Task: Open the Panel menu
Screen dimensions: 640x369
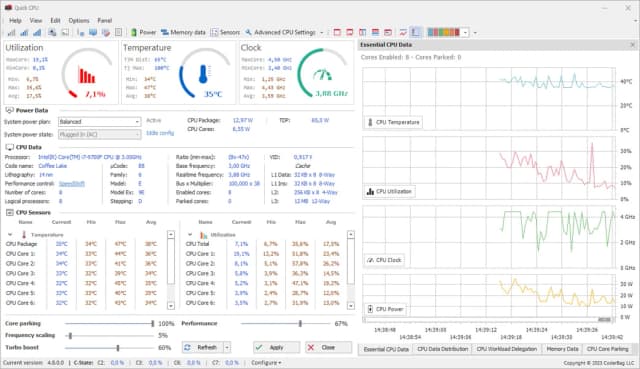Action: [x=104, y=20]
